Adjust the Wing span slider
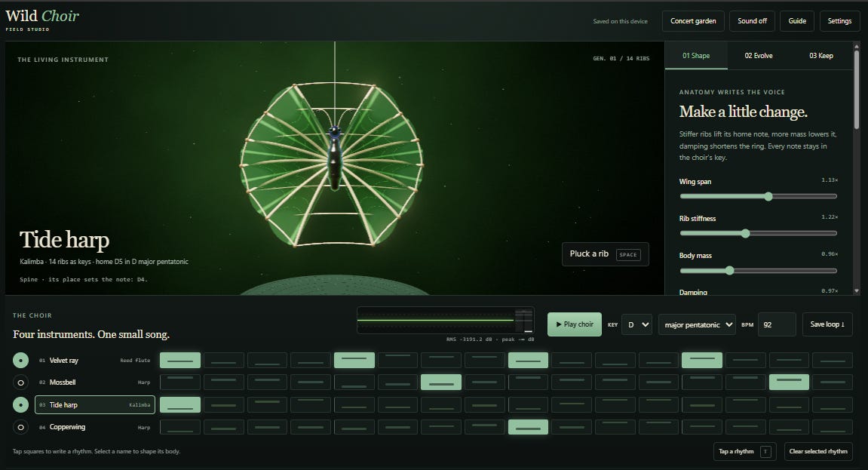This screenshot has height=470, width=868. point(759,197)
